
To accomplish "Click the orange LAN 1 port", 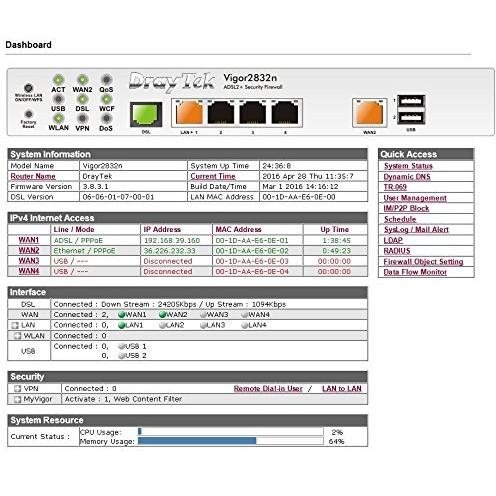I will click(189, 113).
